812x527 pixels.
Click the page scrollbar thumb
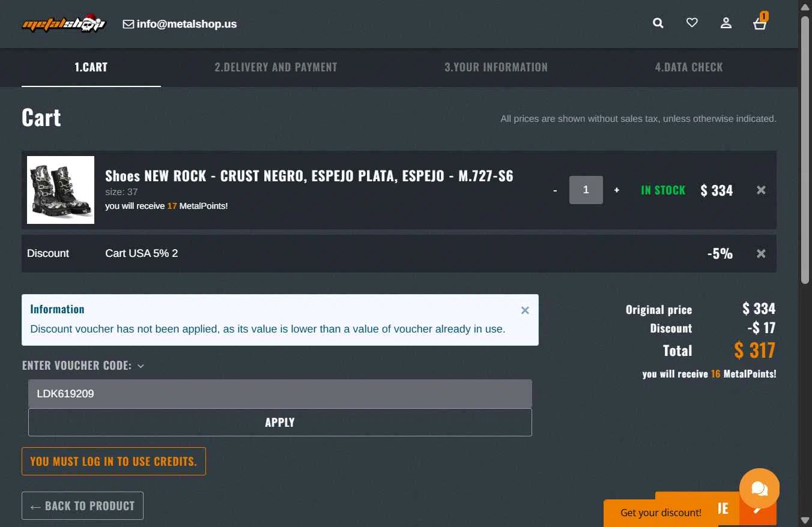[x=805, y=149]
